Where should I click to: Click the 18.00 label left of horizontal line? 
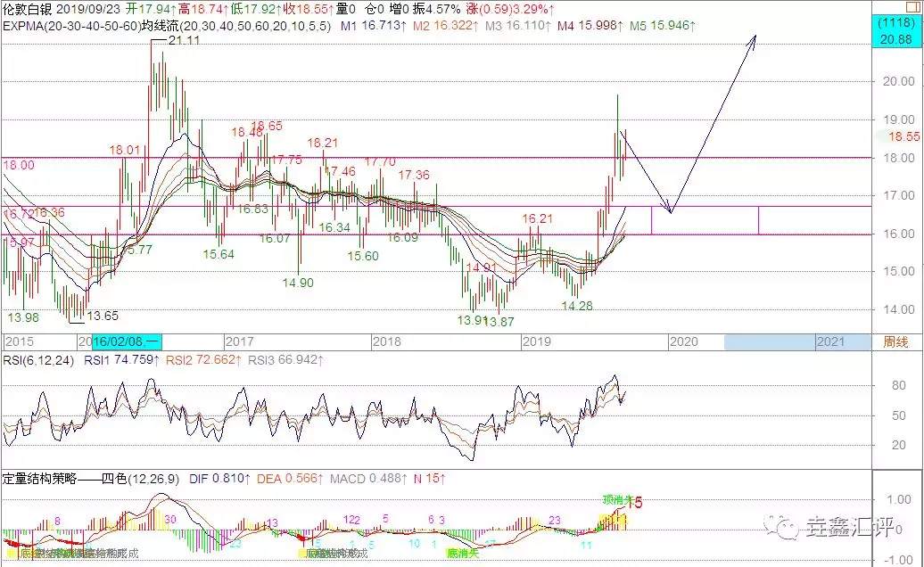pos(19,166)
